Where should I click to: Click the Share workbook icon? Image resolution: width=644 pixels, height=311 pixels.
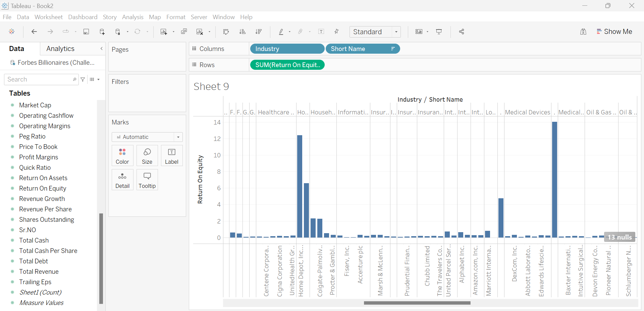click(462, 32)
